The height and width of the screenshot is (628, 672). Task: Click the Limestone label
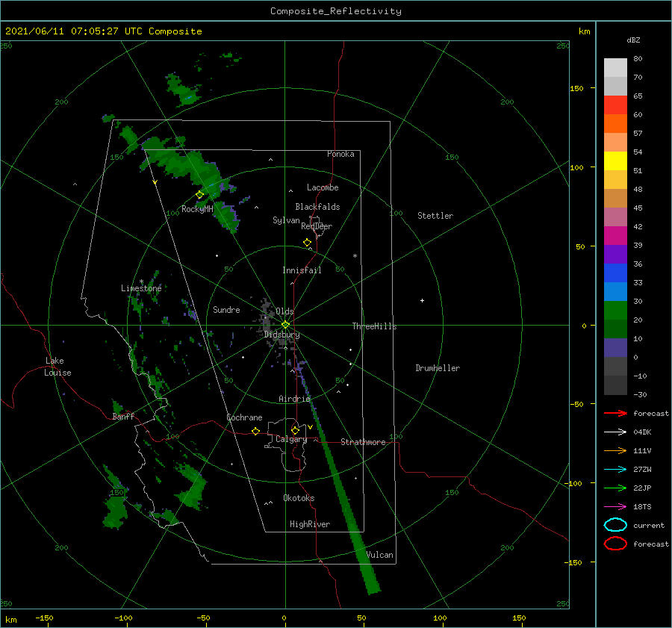coord(141,288)
